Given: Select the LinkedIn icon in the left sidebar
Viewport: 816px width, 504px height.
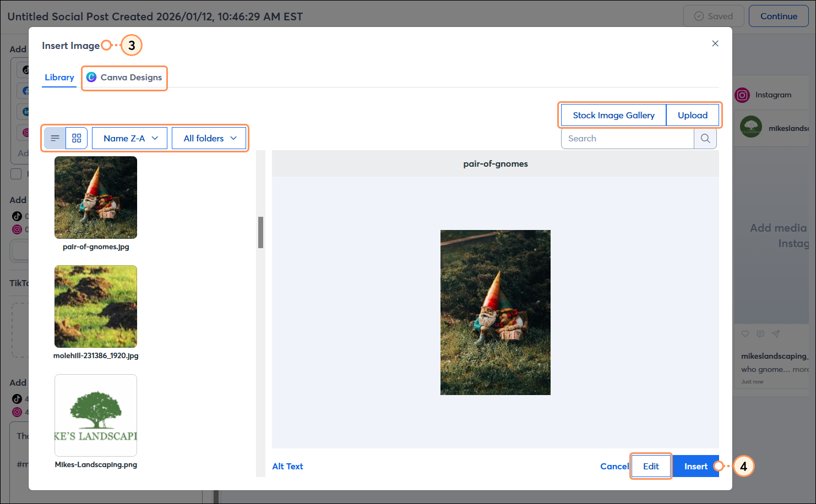Looking at the screenshot, I should click(26, 111).
